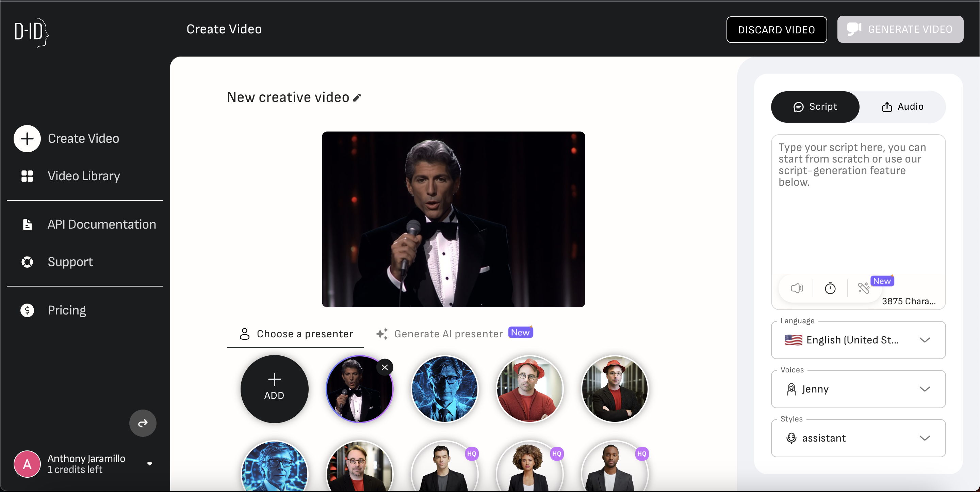Remove selected presenter with X icon
This screenshot has width=980, height=492.
385,368
